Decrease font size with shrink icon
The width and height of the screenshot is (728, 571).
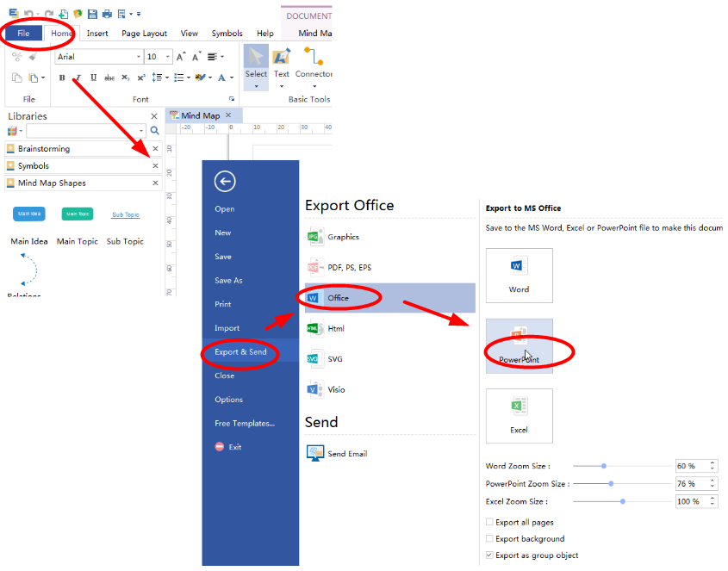point(196,57)
